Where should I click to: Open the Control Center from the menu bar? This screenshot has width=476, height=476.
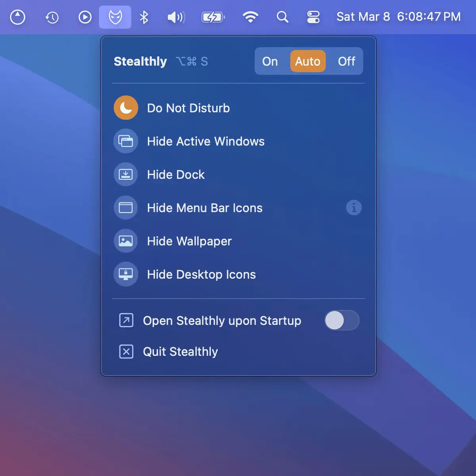point(313,17)
